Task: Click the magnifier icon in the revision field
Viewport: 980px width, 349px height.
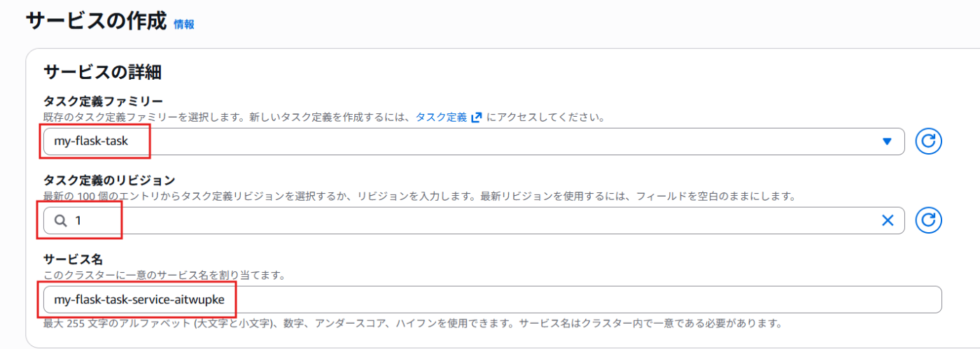Action: (x=61, y=220)
